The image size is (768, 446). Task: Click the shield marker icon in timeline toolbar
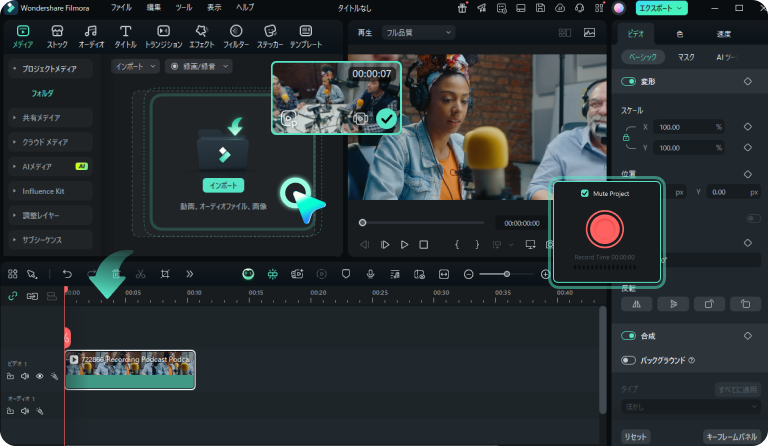(x=346, y=274)
